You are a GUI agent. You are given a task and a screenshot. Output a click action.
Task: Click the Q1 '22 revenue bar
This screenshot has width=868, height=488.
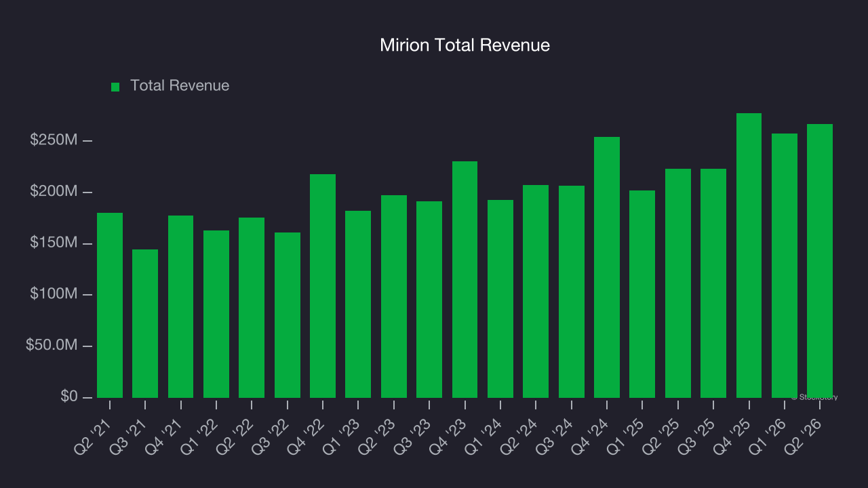point(216,314)
